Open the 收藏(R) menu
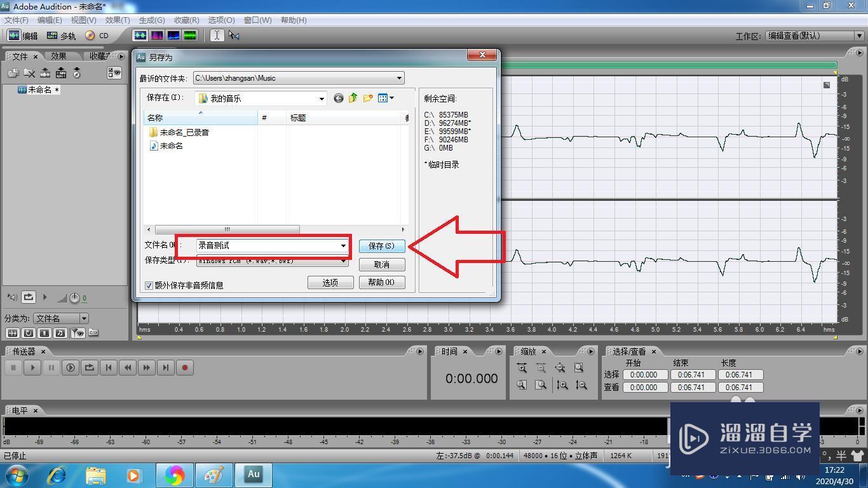868x488 pixels. (x=187, y=20)
